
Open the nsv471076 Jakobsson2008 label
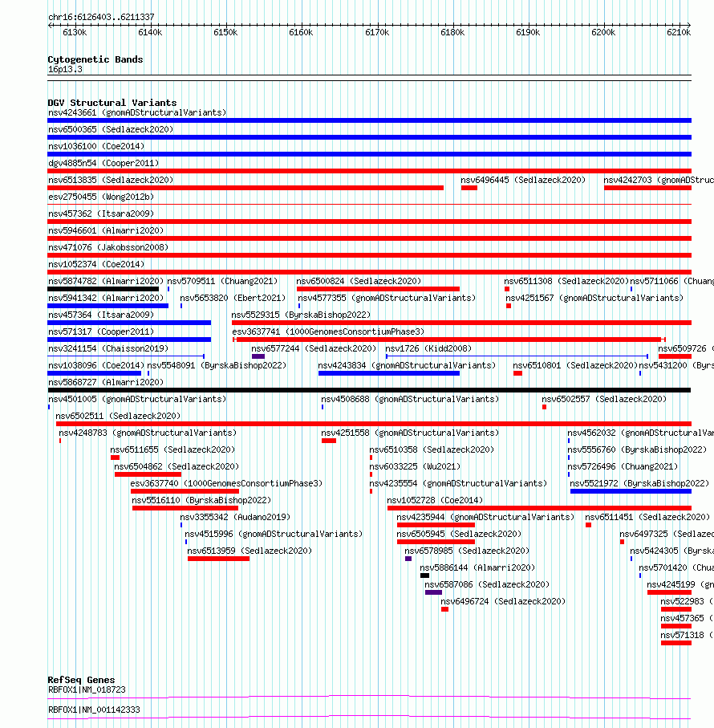[x=108, y=247]
